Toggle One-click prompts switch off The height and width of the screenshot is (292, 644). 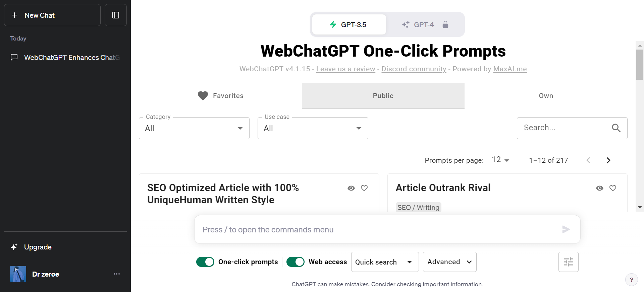pyautogui.click(x=205, y=262)
